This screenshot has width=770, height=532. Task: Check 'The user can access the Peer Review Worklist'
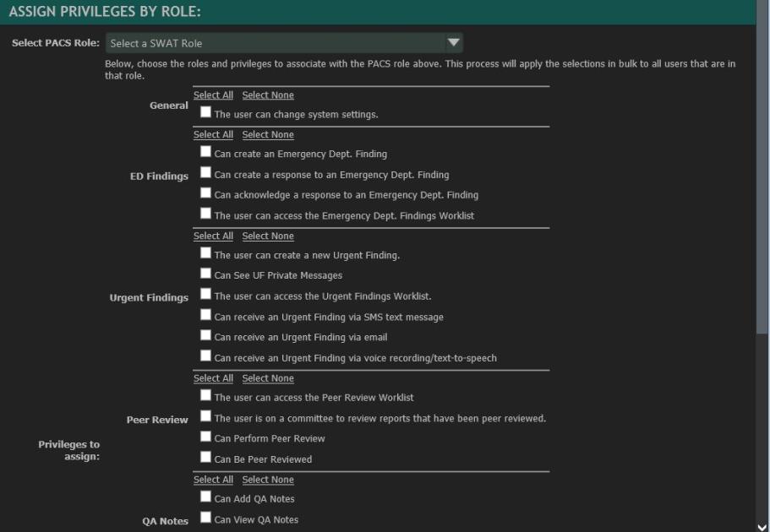204,395
